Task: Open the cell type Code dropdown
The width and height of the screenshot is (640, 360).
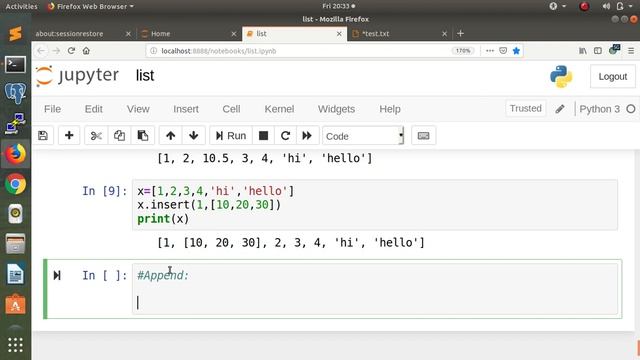Action: (363, 136)
